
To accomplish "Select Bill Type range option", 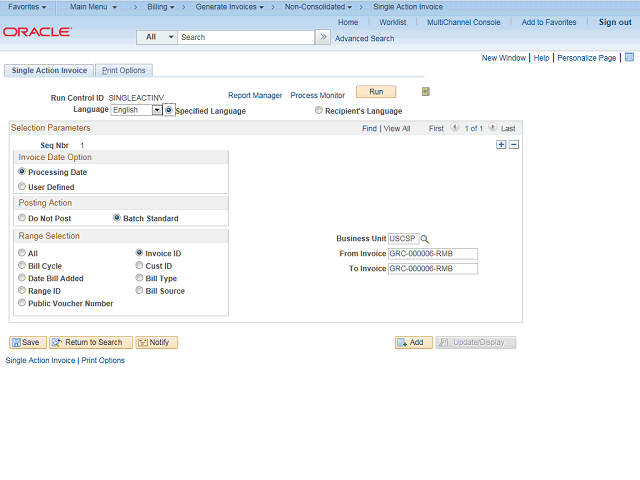I will click(139, 278).
